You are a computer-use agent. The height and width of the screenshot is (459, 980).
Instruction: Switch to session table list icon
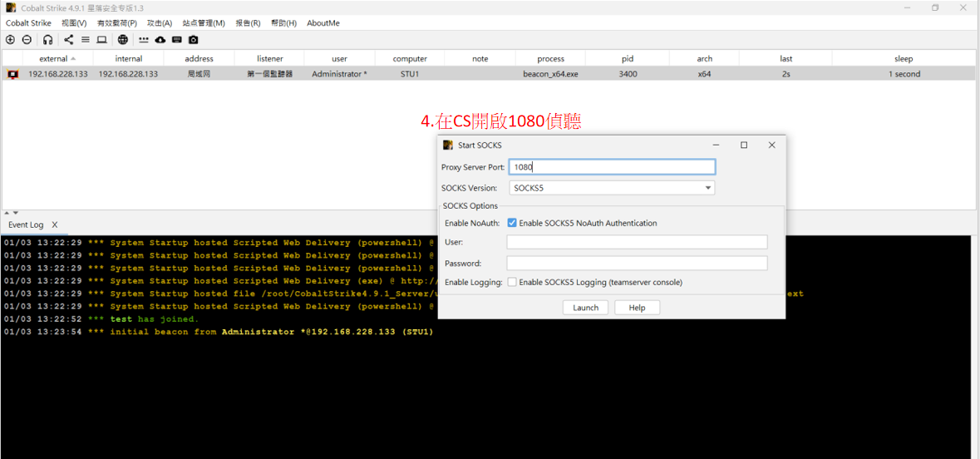pos(86,39)
